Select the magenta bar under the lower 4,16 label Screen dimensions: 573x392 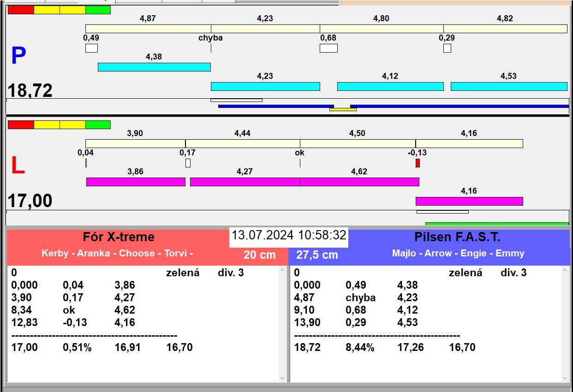pyautogui.click(x=469, y=201)
